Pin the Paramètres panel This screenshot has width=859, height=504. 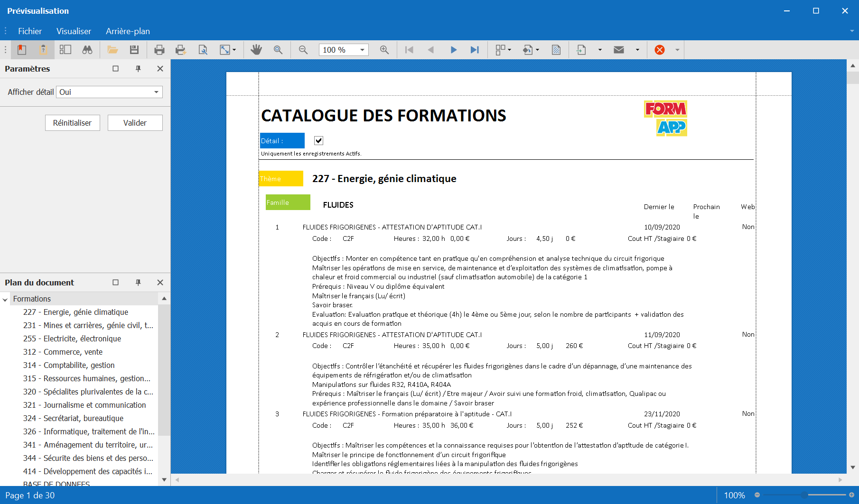[138, 69]
